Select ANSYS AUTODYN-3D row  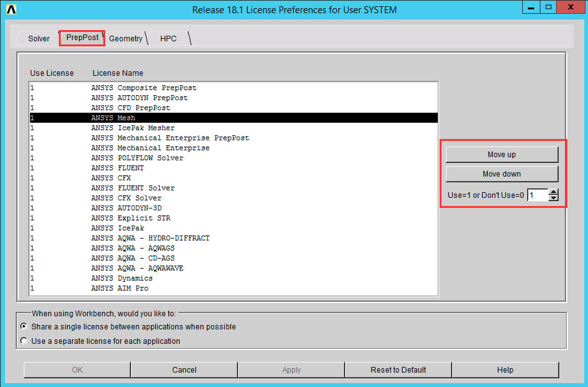point(234,208)
